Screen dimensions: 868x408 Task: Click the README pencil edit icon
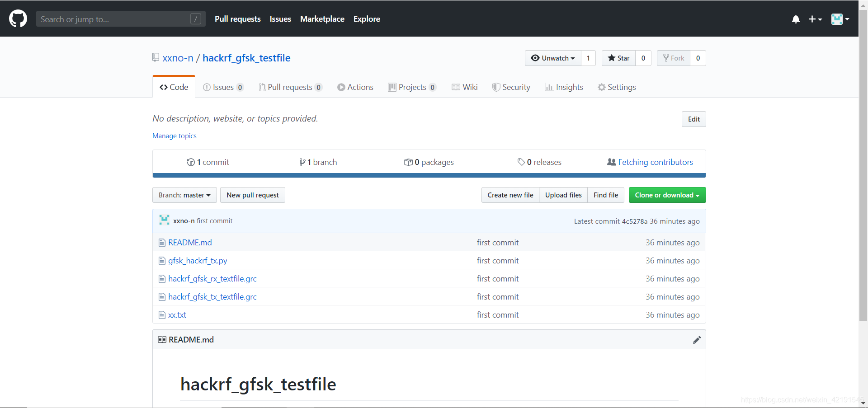tap(697, 340)
